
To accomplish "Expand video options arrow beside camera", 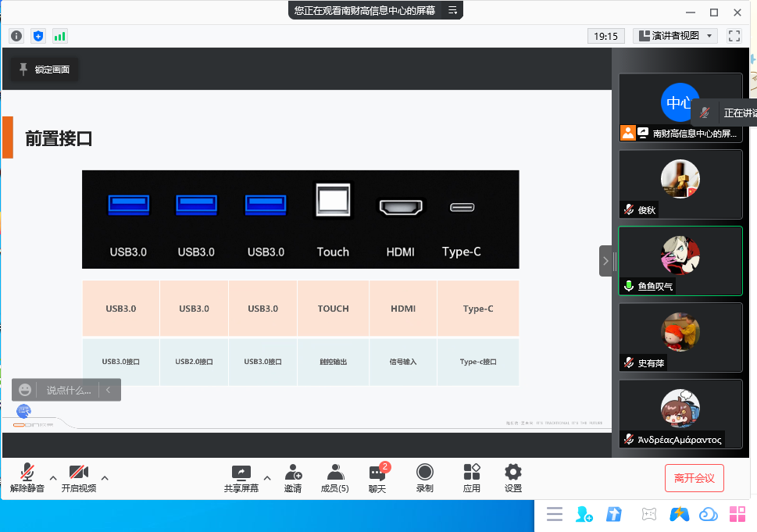I will point(105,477).
